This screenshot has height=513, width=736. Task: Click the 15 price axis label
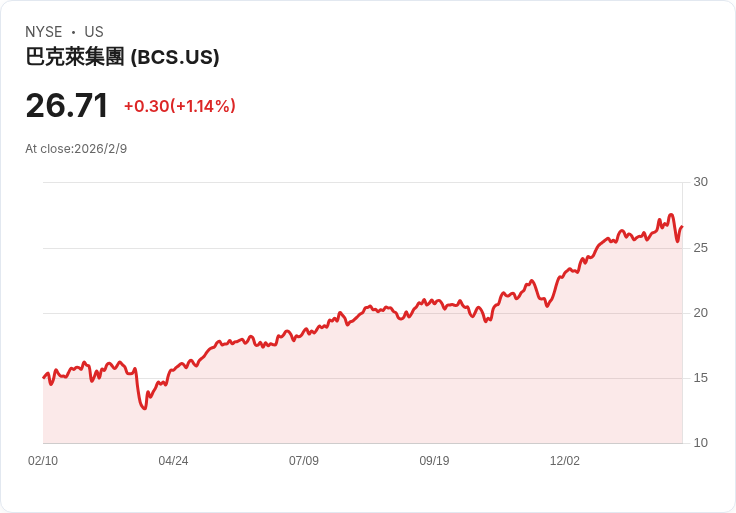[x=700, y=378]
